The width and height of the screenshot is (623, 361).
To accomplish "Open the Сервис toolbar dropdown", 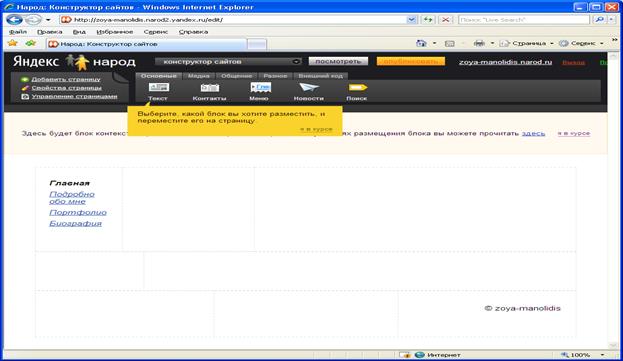I will [x=581, y=43].
